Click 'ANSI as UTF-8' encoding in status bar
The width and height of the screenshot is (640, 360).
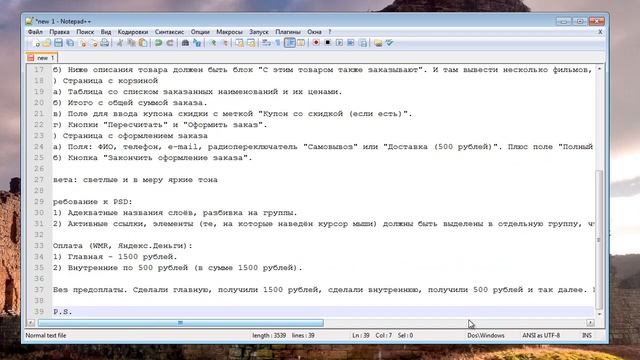click(x=541, y=336)
